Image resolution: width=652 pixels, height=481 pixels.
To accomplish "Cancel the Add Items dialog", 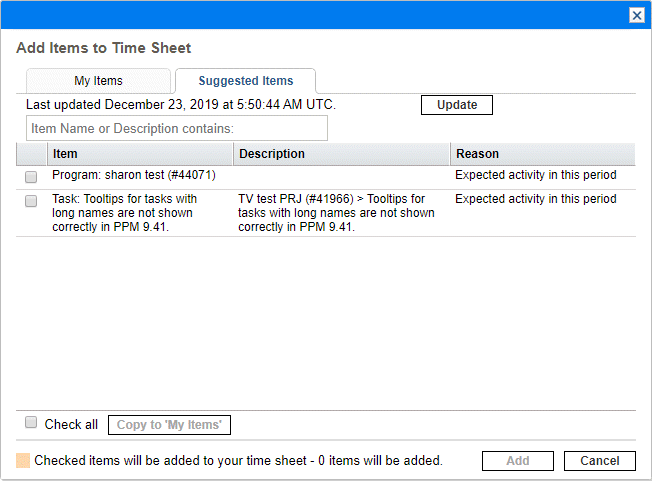I will tap(600, 461).
